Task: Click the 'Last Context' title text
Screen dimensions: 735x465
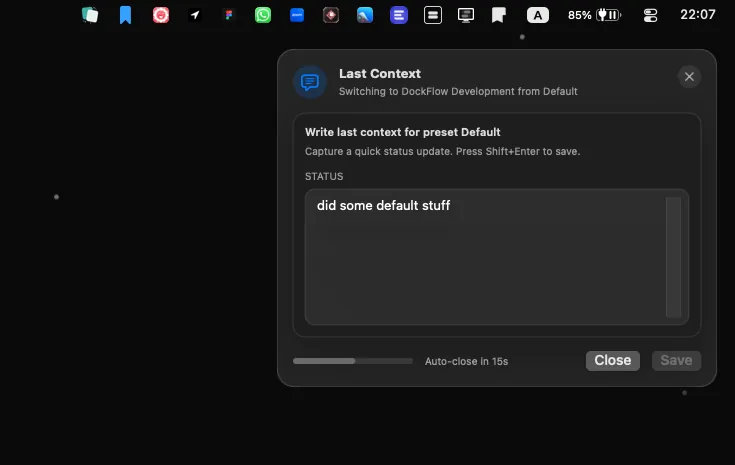Action: click(x=380, y=74)
